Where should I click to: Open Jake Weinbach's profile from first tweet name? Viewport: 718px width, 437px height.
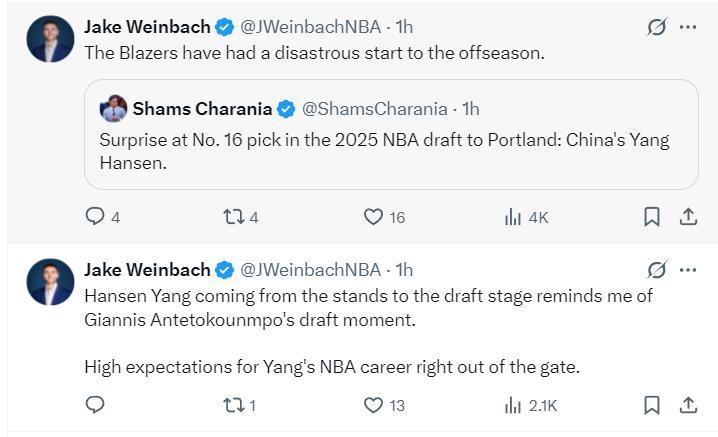pos(147,26)
